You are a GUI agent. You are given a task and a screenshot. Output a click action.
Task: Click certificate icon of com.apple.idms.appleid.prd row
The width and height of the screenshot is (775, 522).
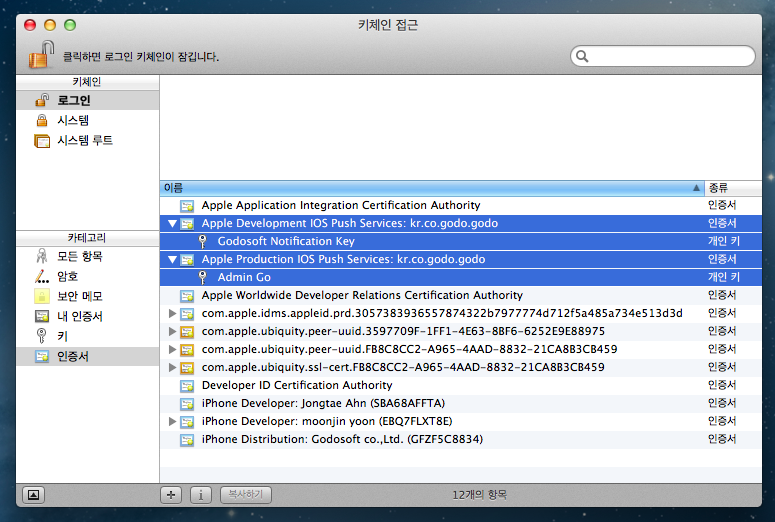[x=187, y=313]
